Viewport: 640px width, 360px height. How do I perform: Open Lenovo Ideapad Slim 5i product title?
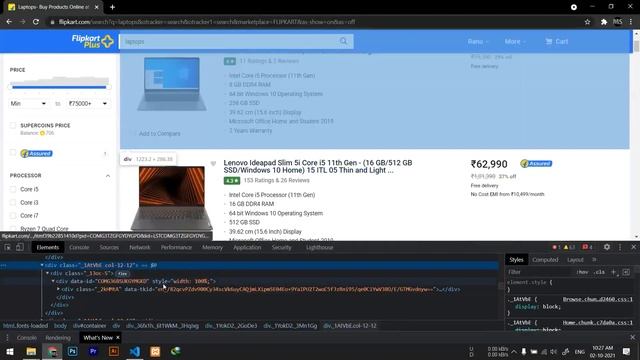pyautogui.click(x=318, y=167)
